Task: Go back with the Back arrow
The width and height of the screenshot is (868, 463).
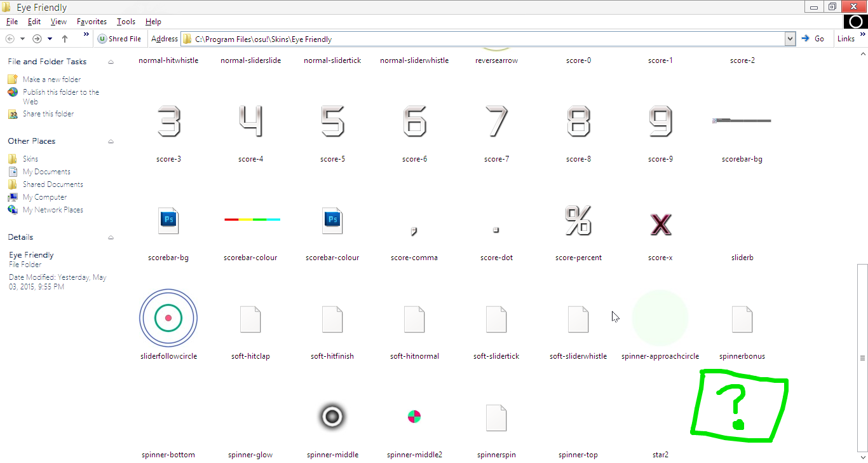Action: [10, 39]
